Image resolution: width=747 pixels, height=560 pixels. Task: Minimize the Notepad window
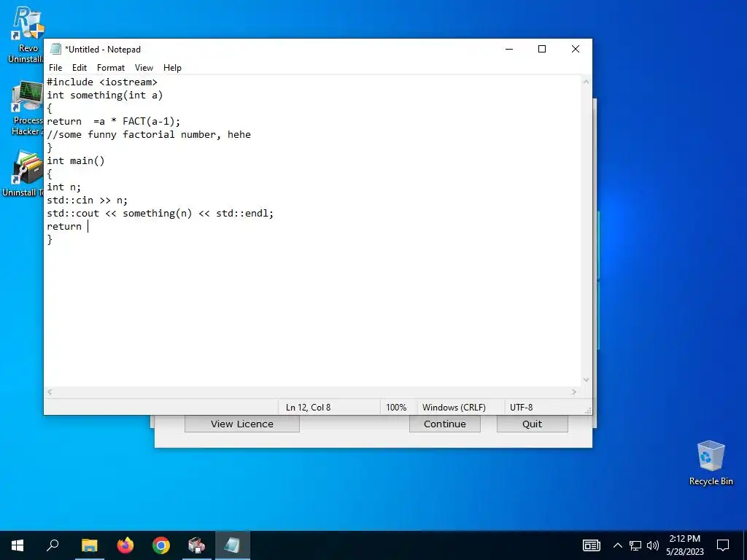[x=509, y=49]
